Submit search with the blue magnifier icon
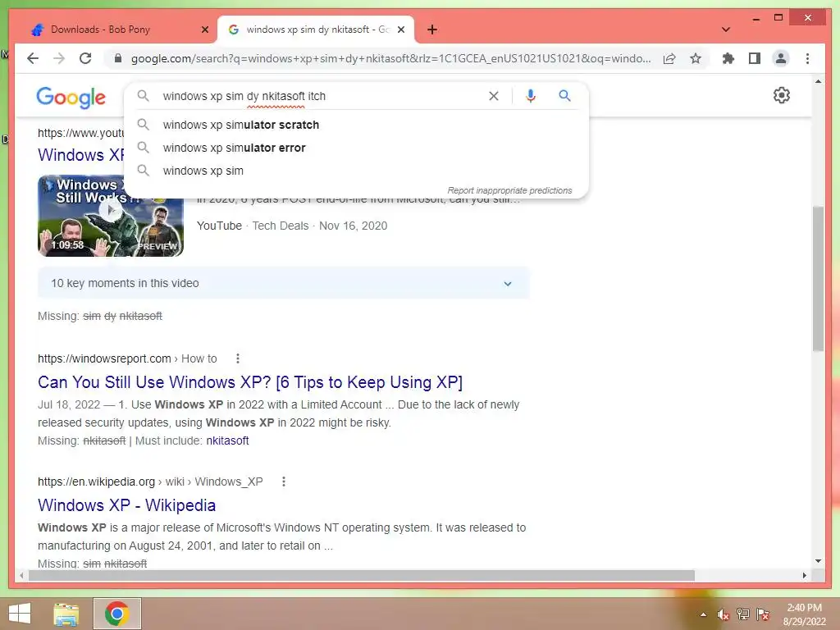The height and width of the screenshot is (630, 840). [564, 96]
